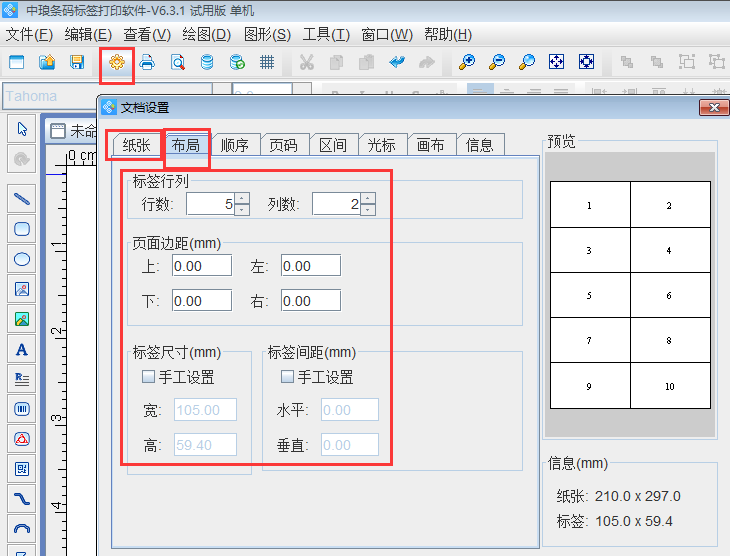Viewport: 730px width, 556px height.
Task: Switch to the 纸张 tab
Action: pos(136,145)
